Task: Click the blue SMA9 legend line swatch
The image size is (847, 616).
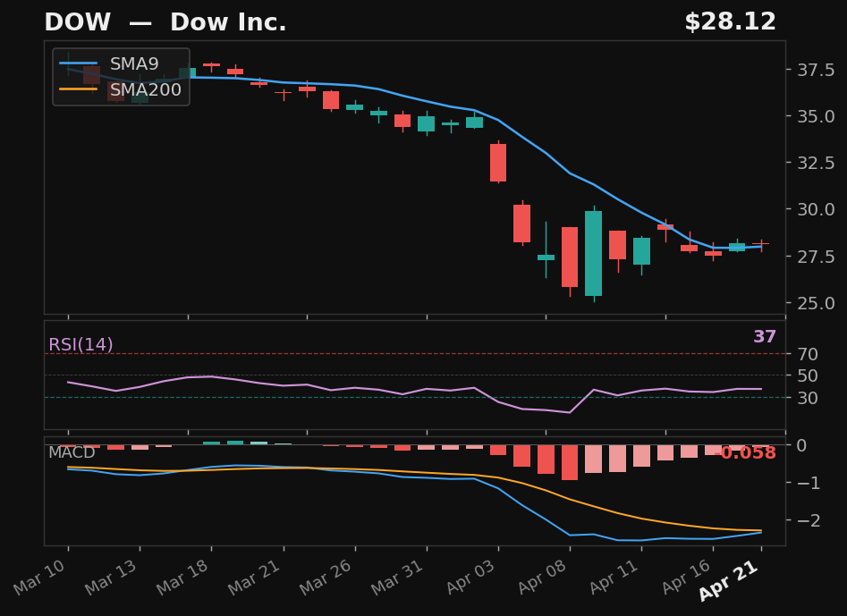Action: pos(79,63)
